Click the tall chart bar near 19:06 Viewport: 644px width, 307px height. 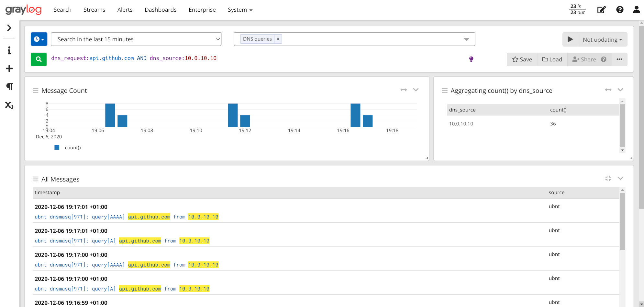point(110,115)
